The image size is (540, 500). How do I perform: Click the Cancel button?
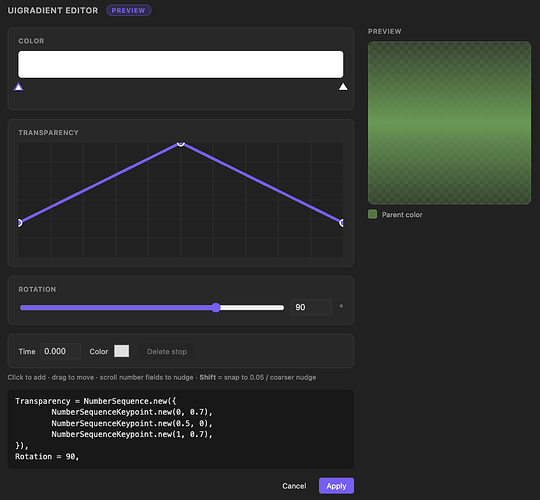point(294,486)
